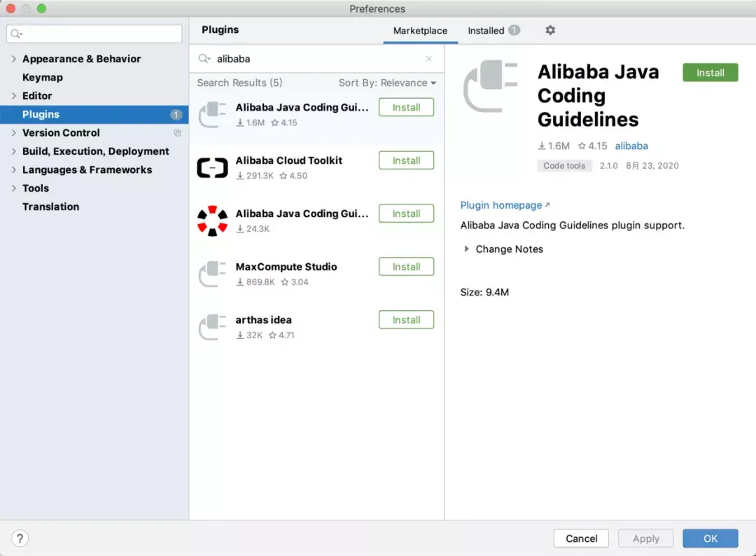Install the 24.3K downloads Alibaba Java Coding plugin

tap(406, 213)
